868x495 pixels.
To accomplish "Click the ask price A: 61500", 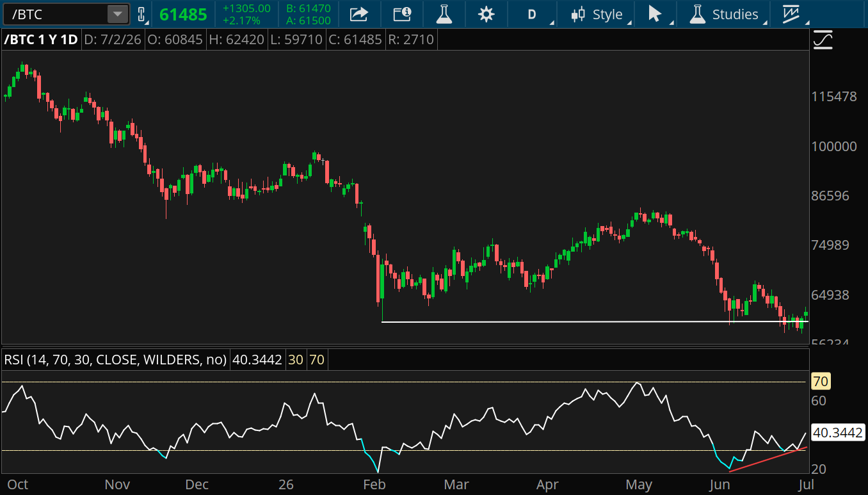I will (309, 20).
